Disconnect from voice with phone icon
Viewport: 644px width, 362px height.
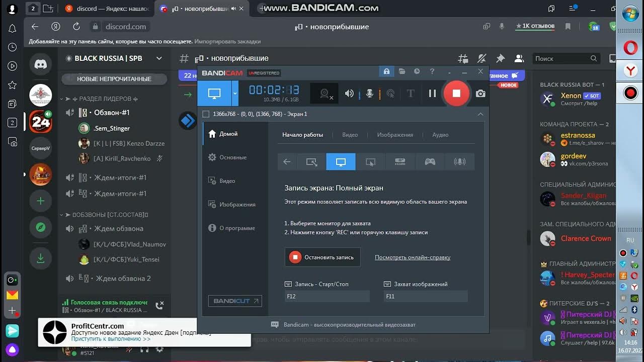pos(159,305)
